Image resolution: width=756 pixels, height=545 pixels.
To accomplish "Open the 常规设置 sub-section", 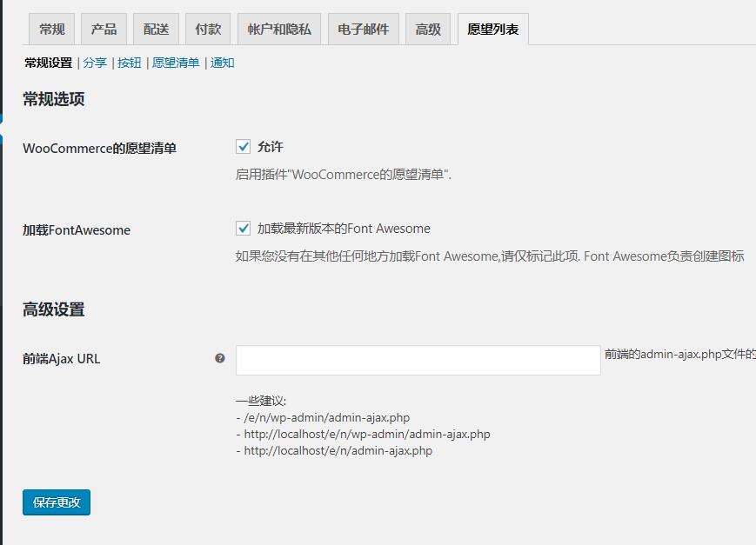I will (48, 63).
